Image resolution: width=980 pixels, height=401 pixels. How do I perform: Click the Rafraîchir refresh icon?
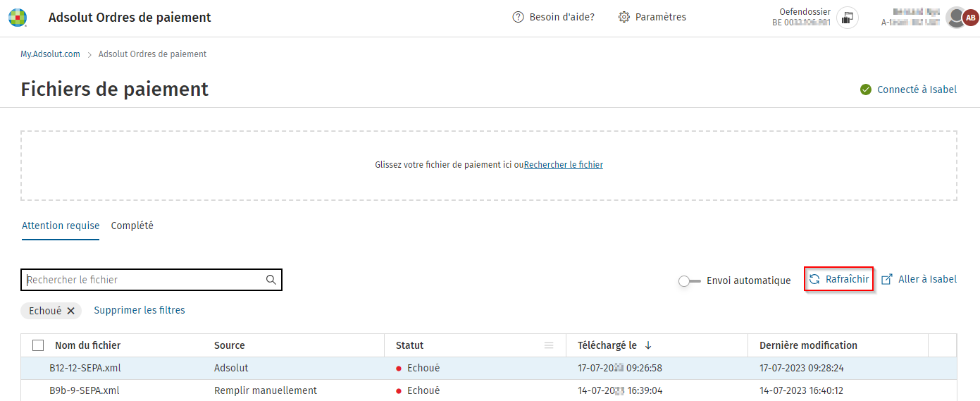pyautogui.click(x=814, y=279)
